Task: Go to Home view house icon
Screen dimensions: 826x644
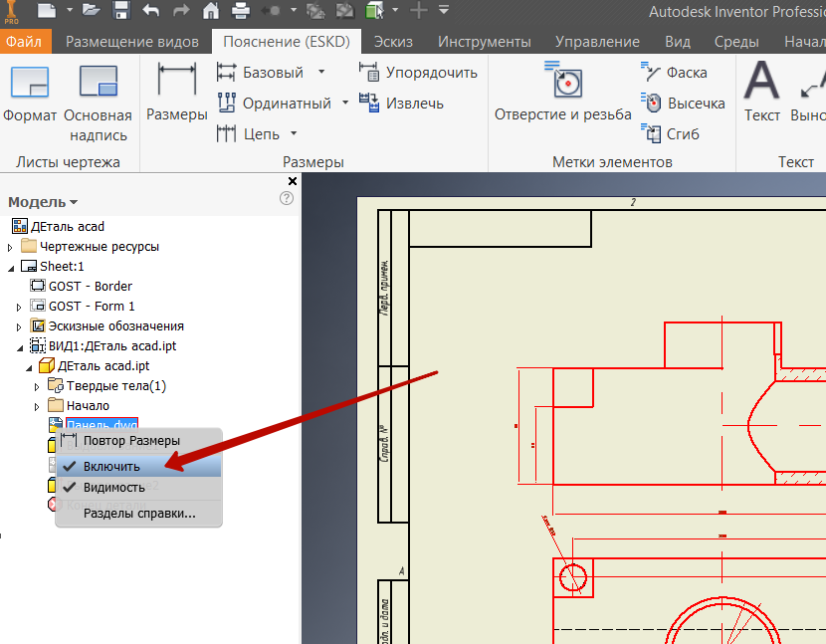Action: coord(211,11)
